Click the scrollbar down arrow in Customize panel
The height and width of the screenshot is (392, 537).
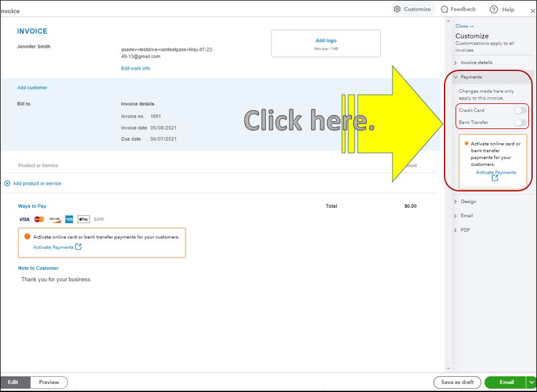click(x=448, y=368)
